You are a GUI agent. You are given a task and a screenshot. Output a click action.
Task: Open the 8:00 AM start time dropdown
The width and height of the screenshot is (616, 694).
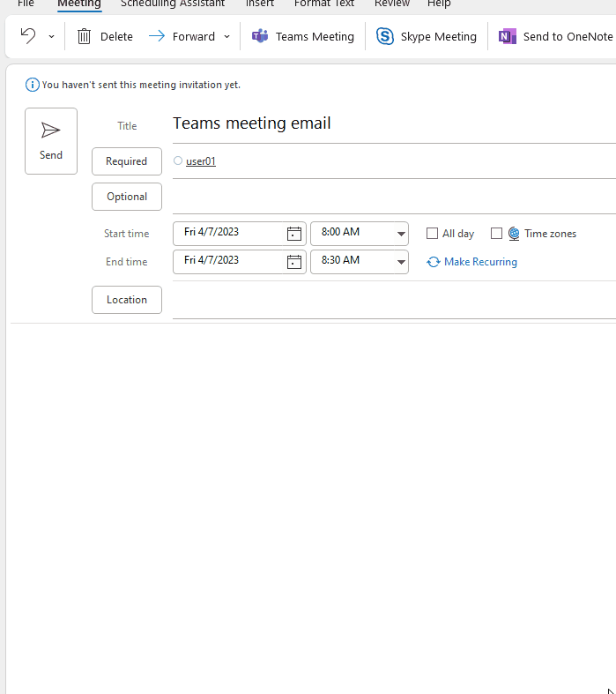[x=401, y=234]
